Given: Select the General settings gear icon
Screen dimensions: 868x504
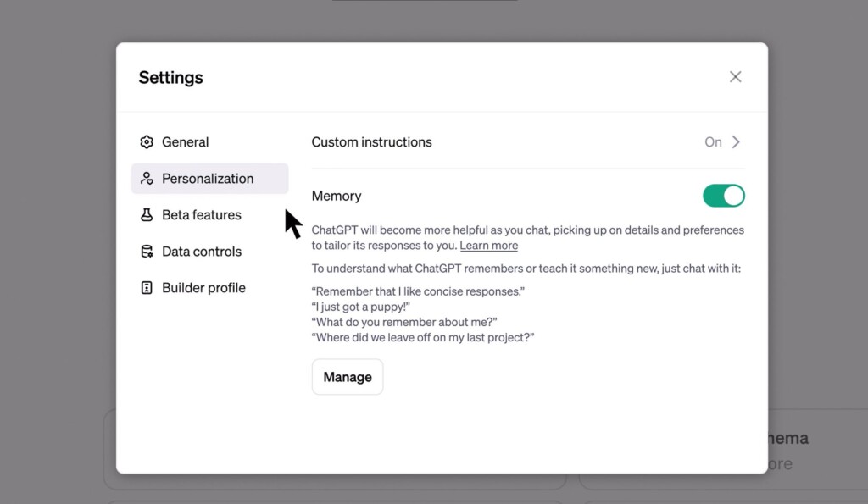Looking at the screenshot, I should [146, 141].
